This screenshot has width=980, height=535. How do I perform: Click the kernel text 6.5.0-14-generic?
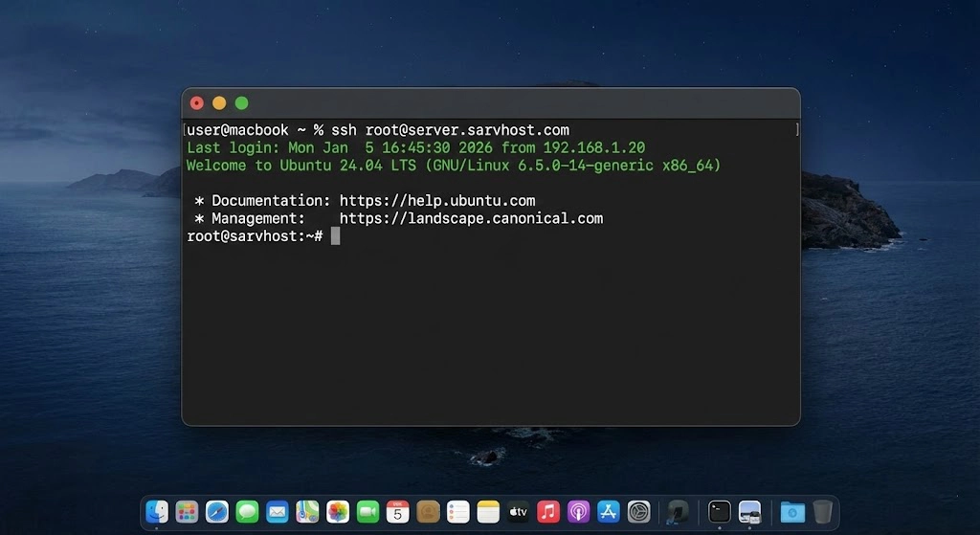[x=585, y=166]
